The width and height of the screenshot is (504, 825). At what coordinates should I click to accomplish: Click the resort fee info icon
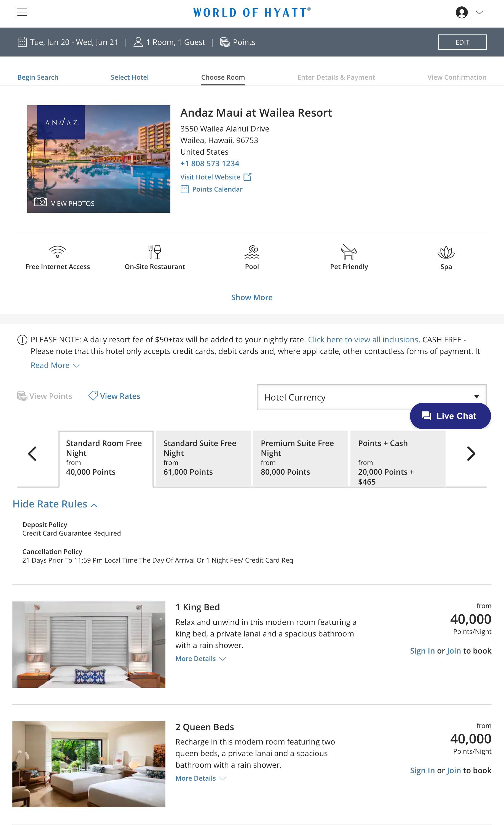(22, 340)
